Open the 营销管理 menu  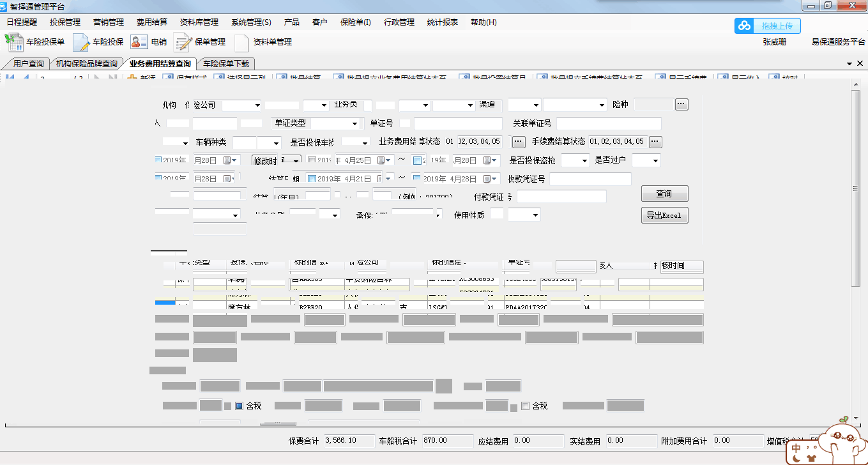[x=109, y=22]
